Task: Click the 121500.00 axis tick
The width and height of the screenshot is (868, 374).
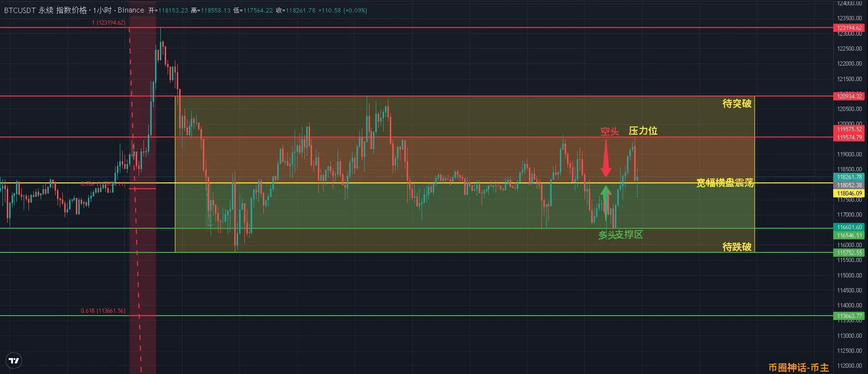Action: [x=850, y=79]
